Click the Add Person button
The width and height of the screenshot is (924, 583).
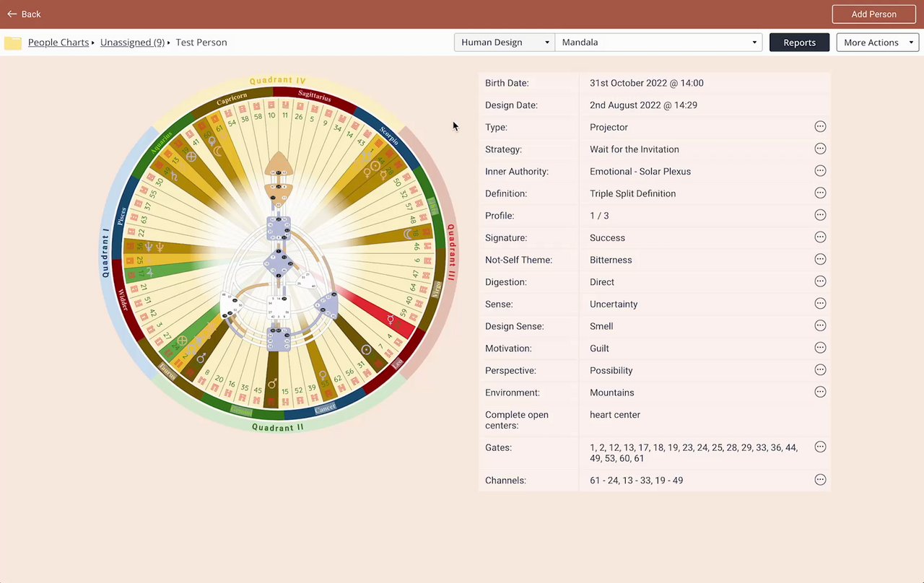873,14
